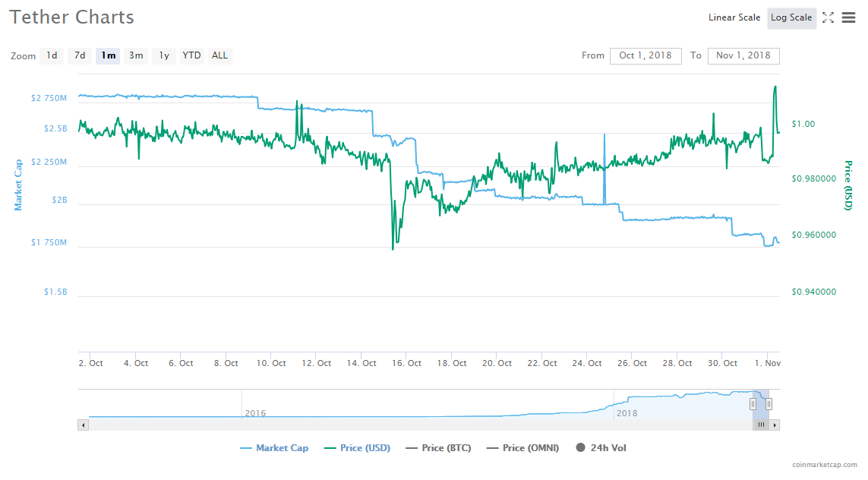
Task: Click the right arrow on the navigator scrollbar
Action: click(775, 425)
